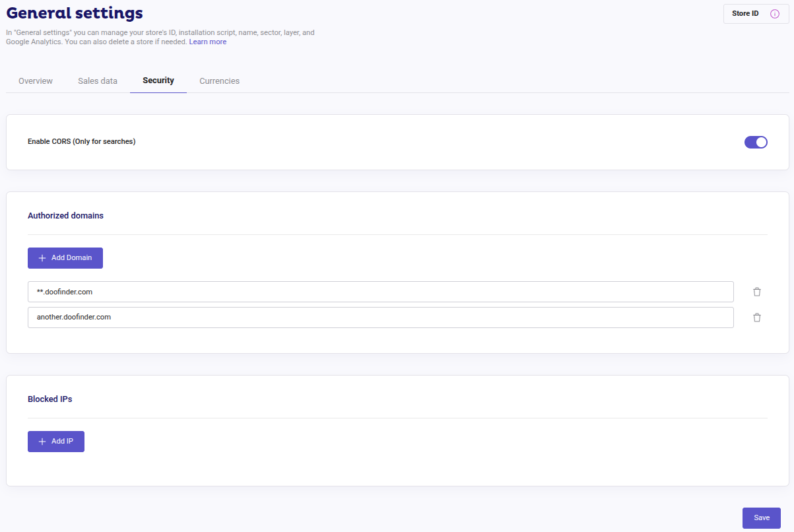Open the Learn more link
The width and height of the screenshot is (794, 532).
click(207, 42)
